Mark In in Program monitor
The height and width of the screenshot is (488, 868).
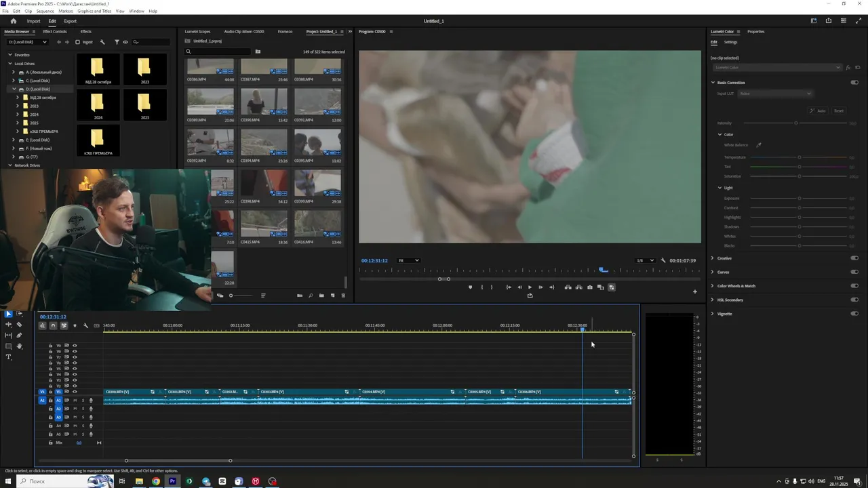[481, 287]
